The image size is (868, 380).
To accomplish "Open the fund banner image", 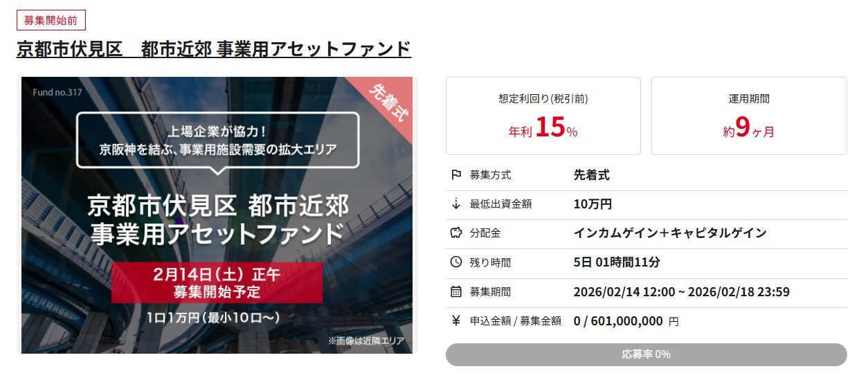I will tap(217, 215).
